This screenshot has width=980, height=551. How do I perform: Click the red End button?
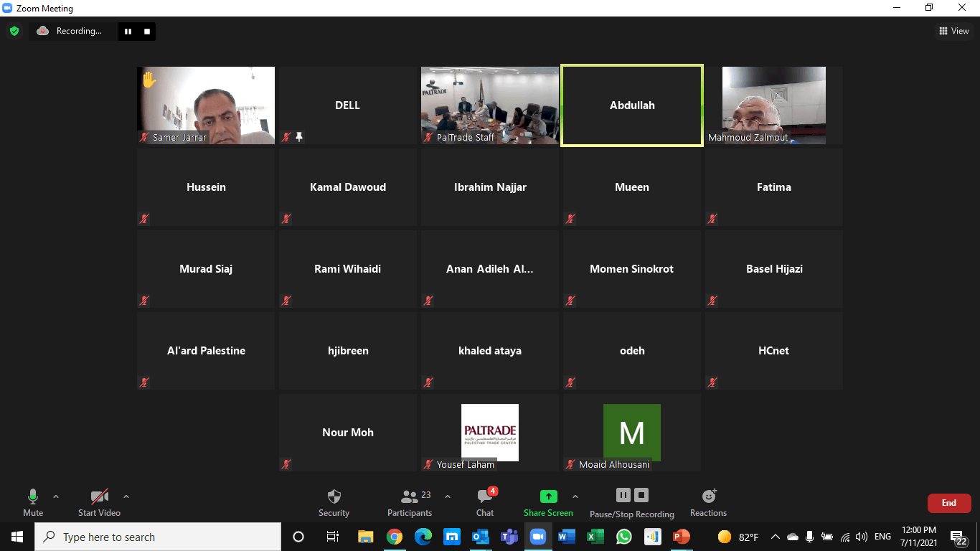pyautogui.click(x=948, y=503)
